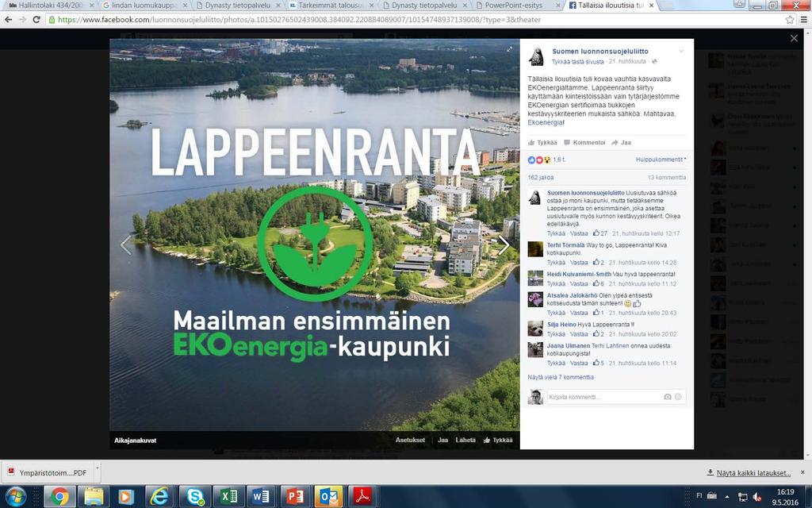Reload the page with refresh icon
The height and width of the screenshot is (508, 812).
(36, 20)
